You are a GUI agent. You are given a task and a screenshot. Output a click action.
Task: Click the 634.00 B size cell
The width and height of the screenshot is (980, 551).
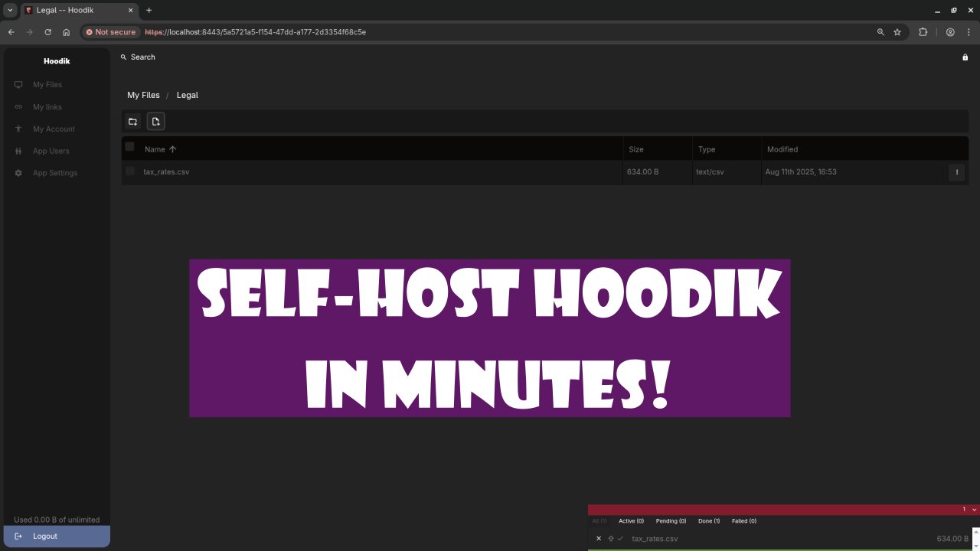[x=642, y=172]
